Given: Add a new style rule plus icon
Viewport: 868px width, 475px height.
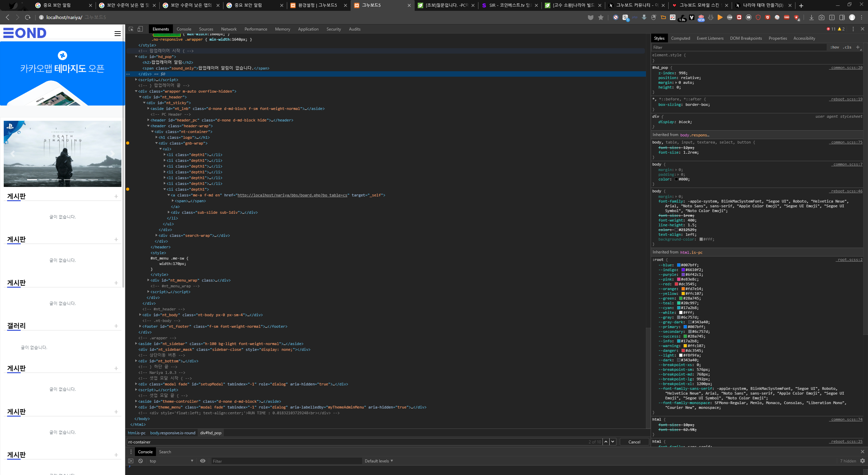Looking at the screenshot, I should click(857, 47).
